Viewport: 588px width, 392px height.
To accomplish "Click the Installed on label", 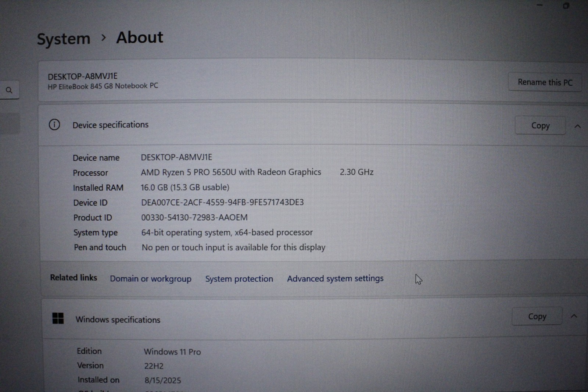I will tap(98, 380).
